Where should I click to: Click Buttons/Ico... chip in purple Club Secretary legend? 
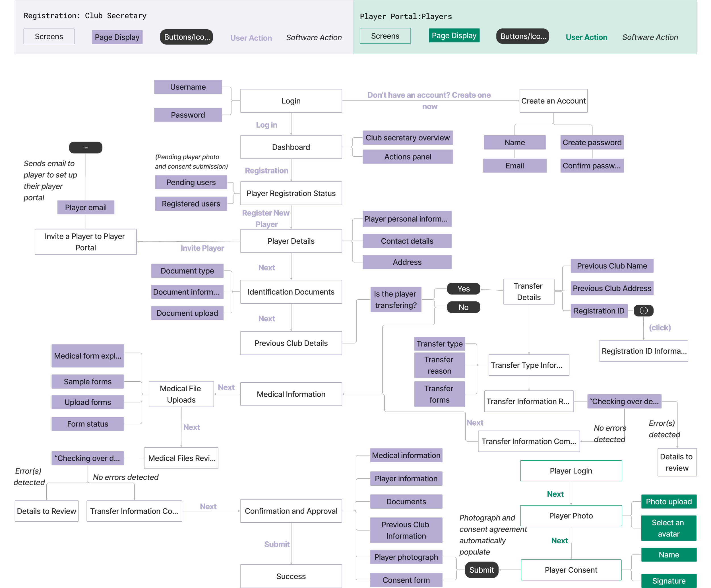187,37
